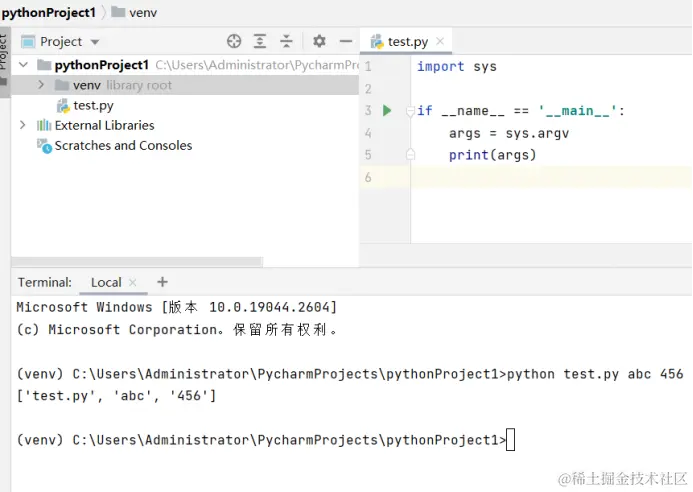This screenshot has height=492, width=693.
Task: Click 'python test.py abc 456' command in terminal
Action: pyautogui.click(x=595, y=374)
